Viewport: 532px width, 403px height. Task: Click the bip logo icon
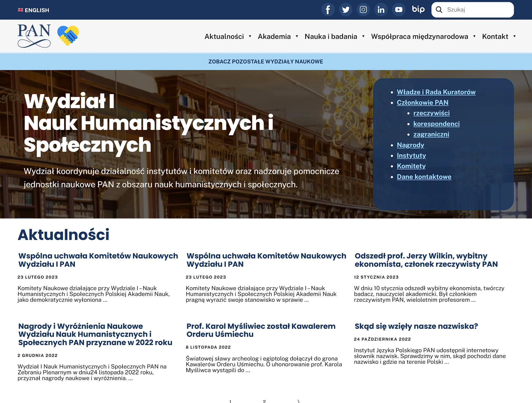pyautogui.click(x=418, y=9)
